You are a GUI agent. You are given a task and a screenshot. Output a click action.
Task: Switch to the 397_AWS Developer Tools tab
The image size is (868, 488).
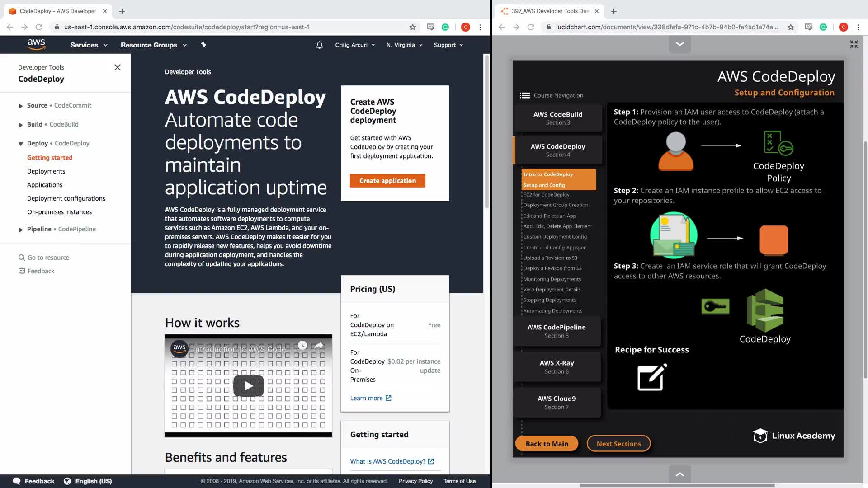550,11
